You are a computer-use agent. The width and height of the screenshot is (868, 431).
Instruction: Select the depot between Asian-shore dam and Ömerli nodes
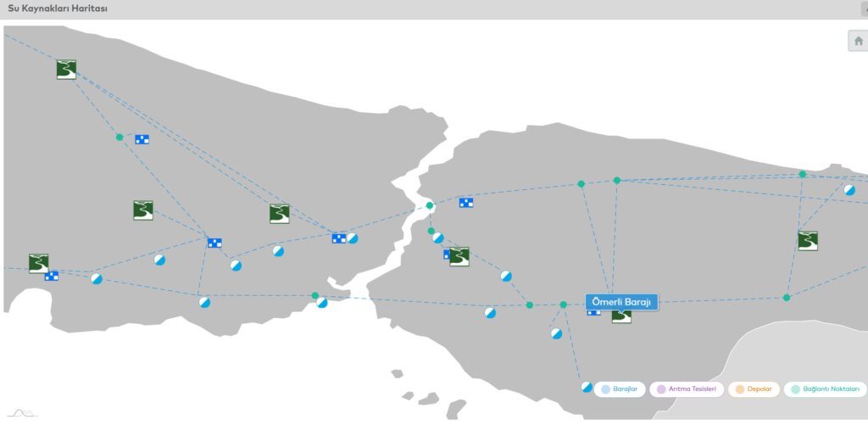tap(506, 276)
